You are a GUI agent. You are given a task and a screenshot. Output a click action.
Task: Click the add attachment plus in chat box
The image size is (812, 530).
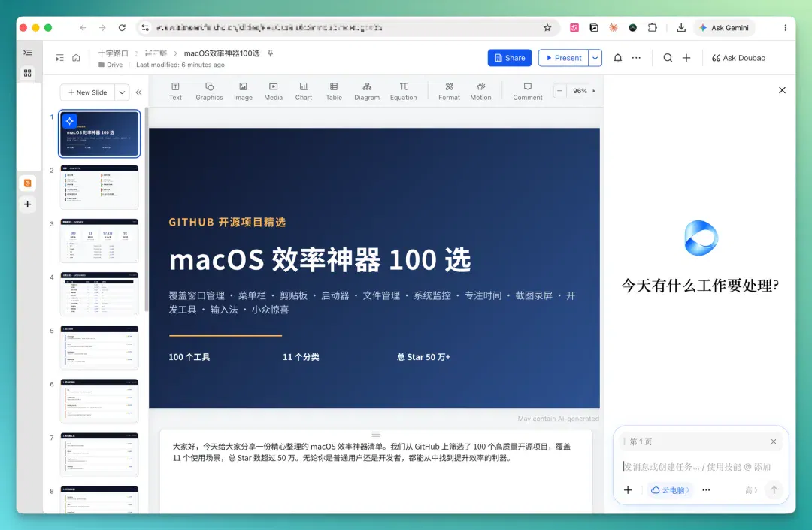pyautogui.click(x=628, y=490)
